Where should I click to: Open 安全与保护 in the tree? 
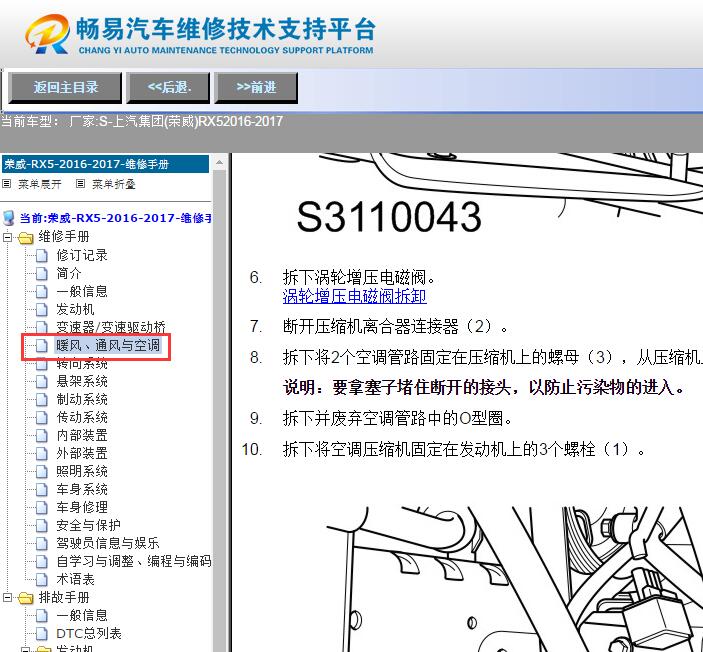tap(88, 525)
